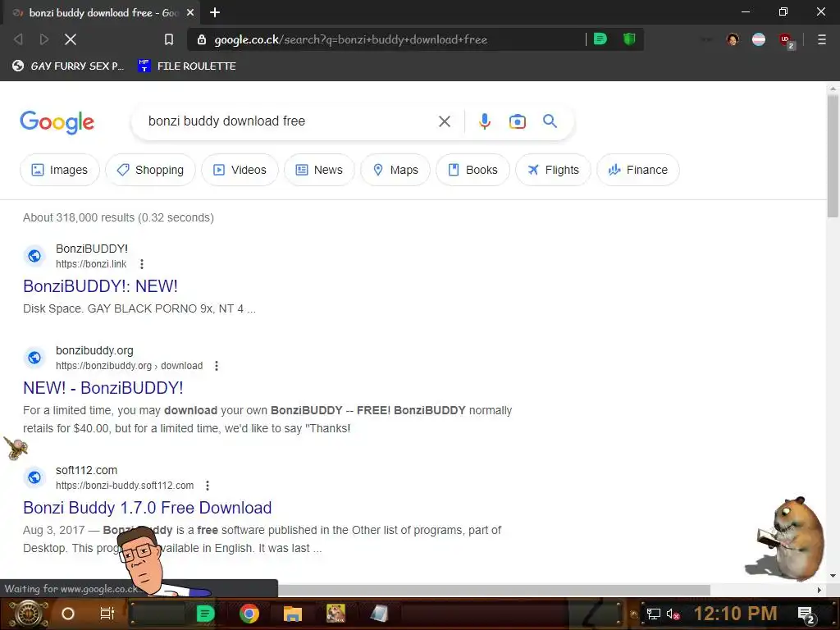
Task: Click the bonzi.link site favicon
Action: coord(34,256)
